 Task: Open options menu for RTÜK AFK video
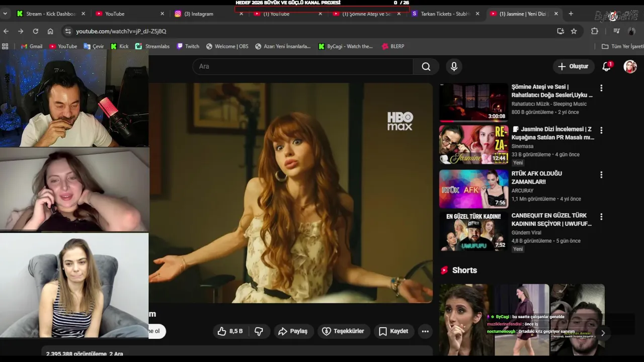click(x=601, y=175)
